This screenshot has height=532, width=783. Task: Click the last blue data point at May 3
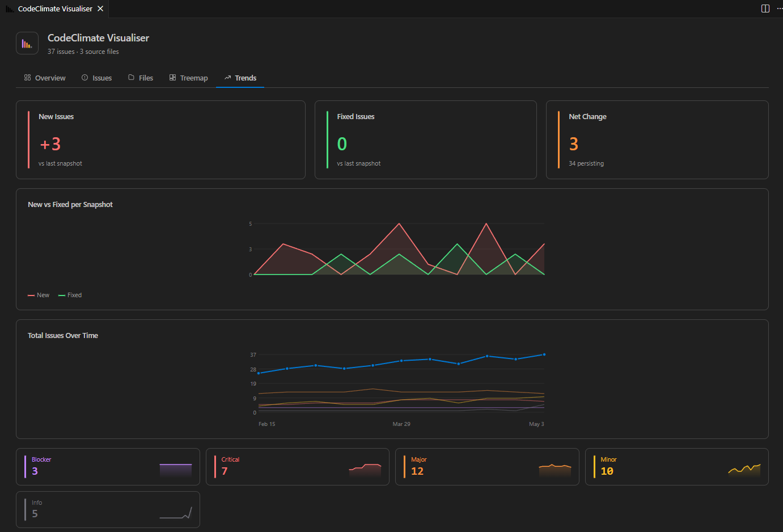(x=544, y=354)
